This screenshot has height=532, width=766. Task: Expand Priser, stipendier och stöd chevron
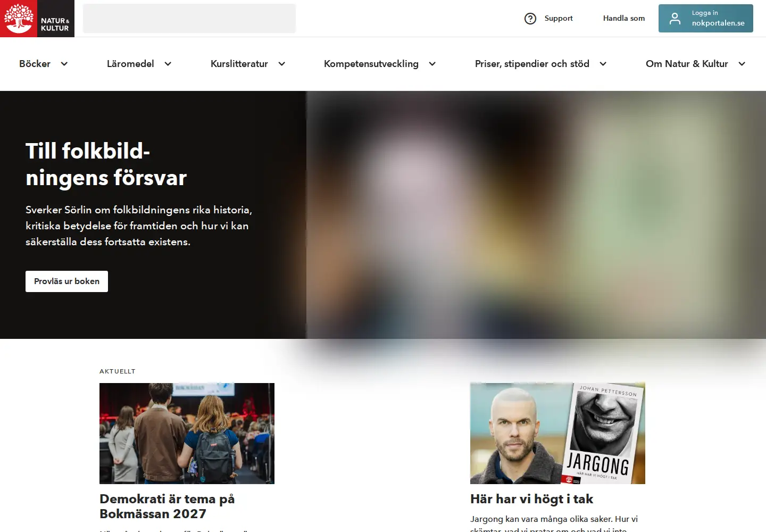click(x=603, y=64)
